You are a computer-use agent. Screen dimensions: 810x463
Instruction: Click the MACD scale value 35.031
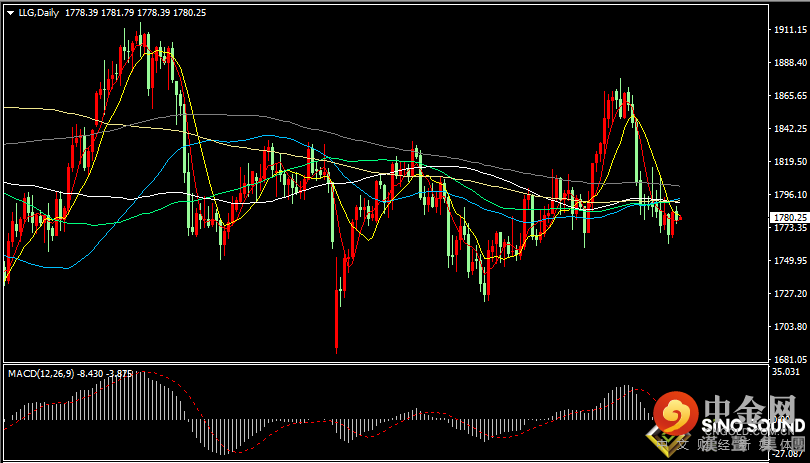(x=785, y=372)
